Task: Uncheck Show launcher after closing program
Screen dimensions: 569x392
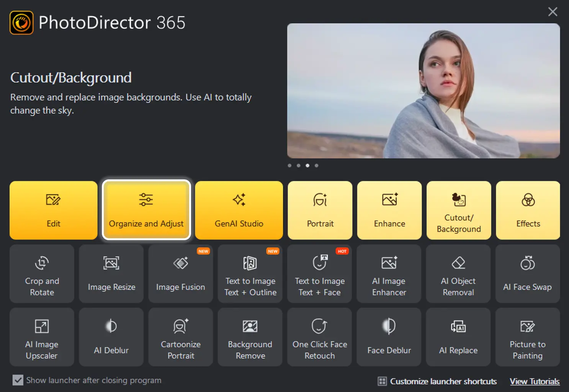Action: [x=18, y=380]
